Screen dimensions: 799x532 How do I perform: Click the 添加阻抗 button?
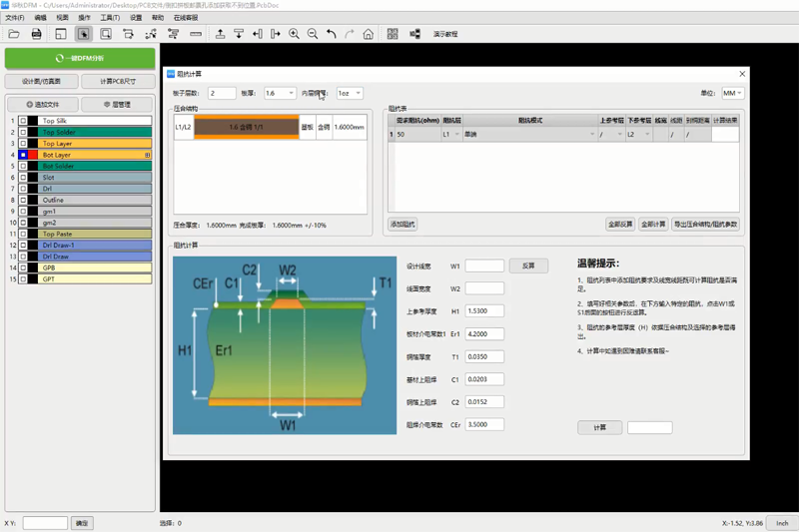click(402, 225)
